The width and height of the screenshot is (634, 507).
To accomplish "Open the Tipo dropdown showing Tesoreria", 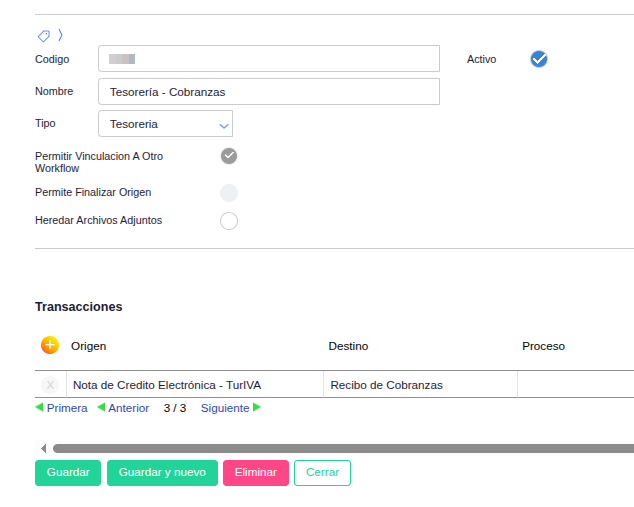I will [x=166, y=124].
